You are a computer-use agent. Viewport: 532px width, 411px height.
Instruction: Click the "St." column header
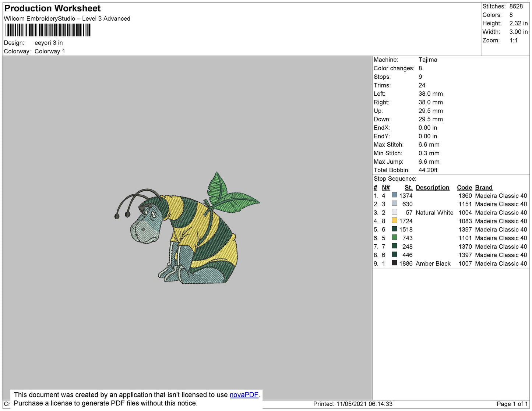click(409, 188)
